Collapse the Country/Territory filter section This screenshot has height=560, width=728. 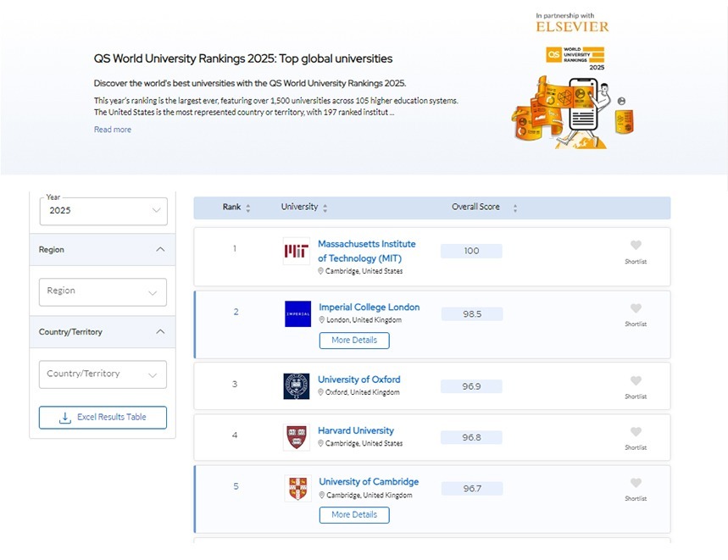[160, 332]
